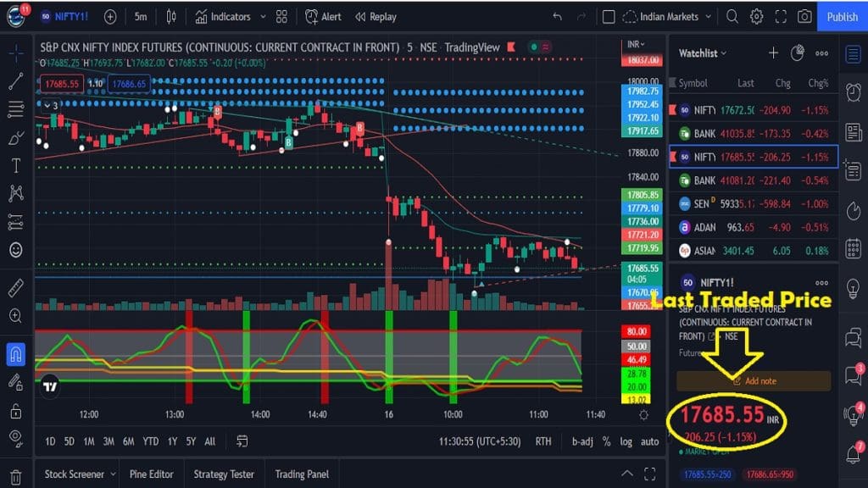This screenshot has width=868, height=488.
Task: Select the 1D time range
Action: [50, 441]
